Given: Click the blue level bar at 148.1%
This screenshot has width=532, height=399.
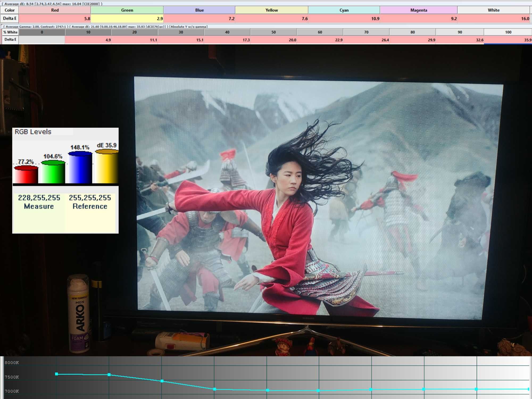Looking at the screenshot, I should pos(80,167).
